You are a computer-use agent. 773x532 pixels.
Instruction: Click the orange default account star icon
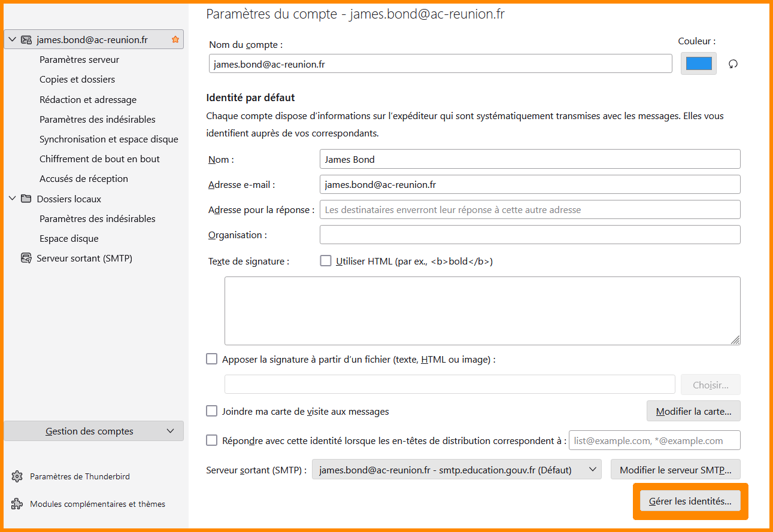point(175,40)
